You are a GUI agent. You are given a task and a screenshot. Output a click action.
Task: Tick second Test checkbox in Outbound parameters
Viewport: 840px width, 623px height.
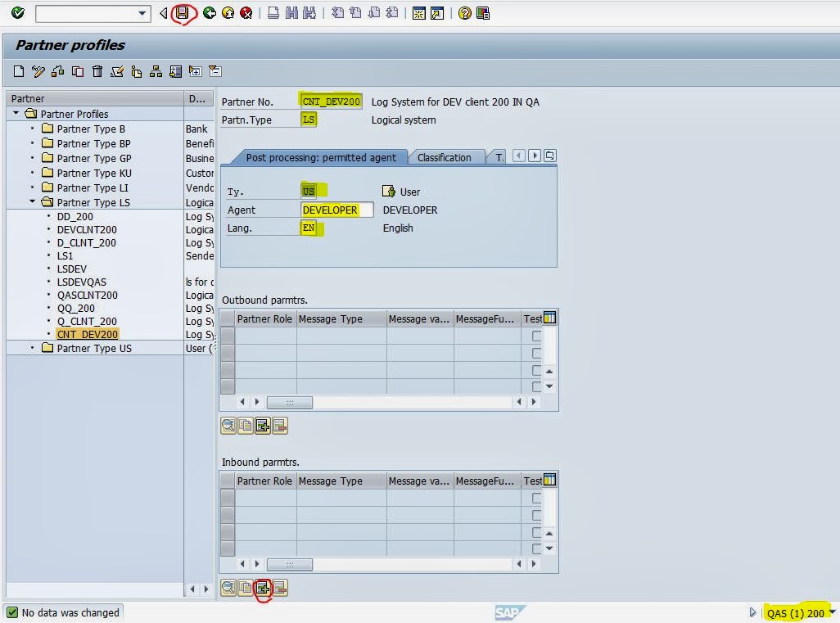[x=537, y=353]
